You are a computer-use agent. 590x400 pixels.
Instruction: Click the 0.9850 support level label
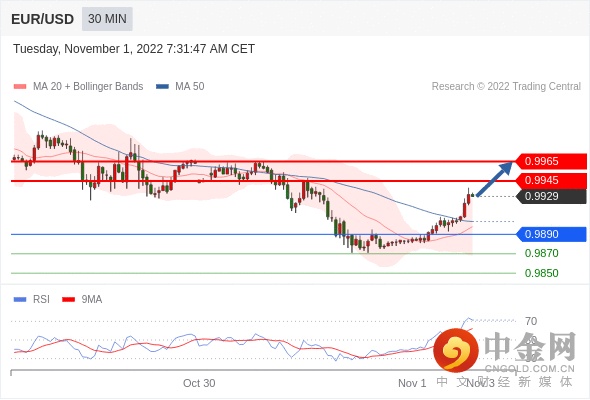click(542, 273)
